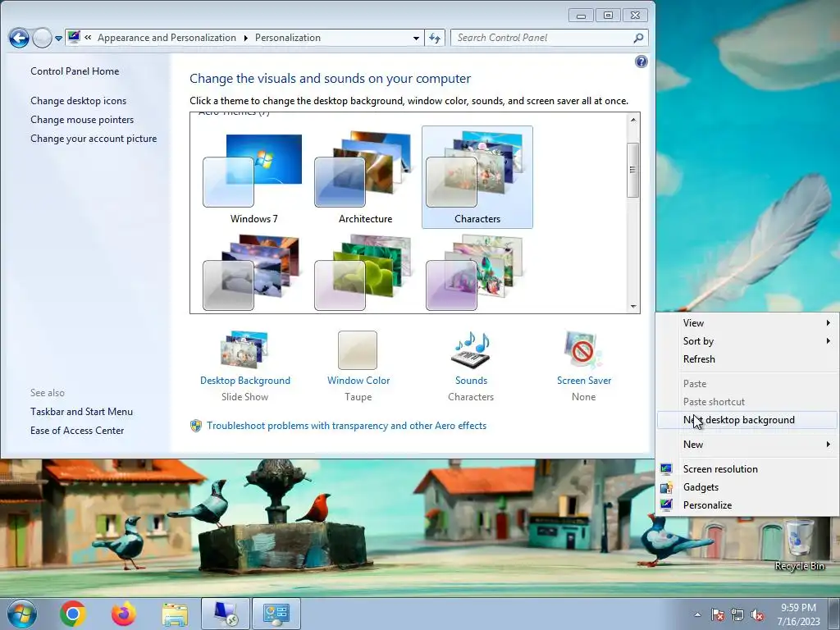
Task: Open the Recycle Bin on desktop
Action: pyautogui.click(x=799, y=546)
